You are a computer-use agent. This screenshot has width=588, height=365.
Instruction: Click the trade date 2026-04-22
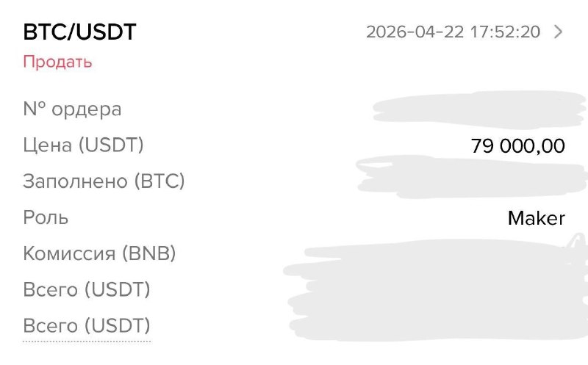click(415, 32)
